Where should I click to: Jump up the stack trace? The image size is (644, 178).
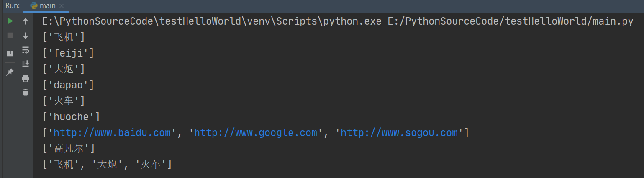(x=26, y=21)
